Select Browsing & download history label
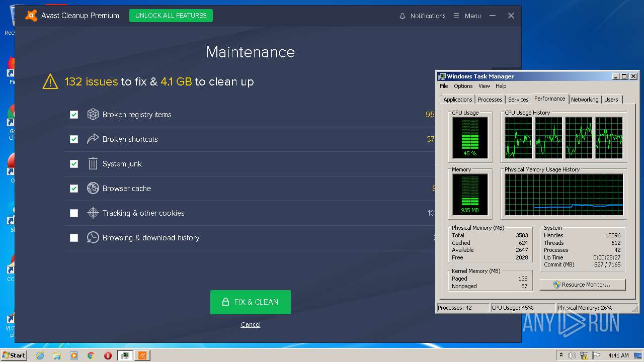 click(x=151, y=238)
